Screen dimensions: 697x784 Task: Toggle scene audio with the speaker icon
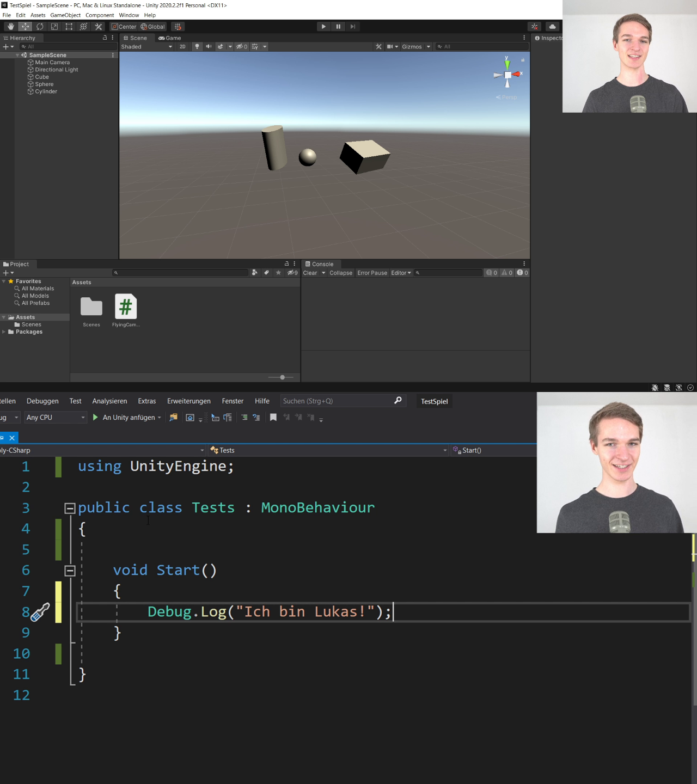209,47
